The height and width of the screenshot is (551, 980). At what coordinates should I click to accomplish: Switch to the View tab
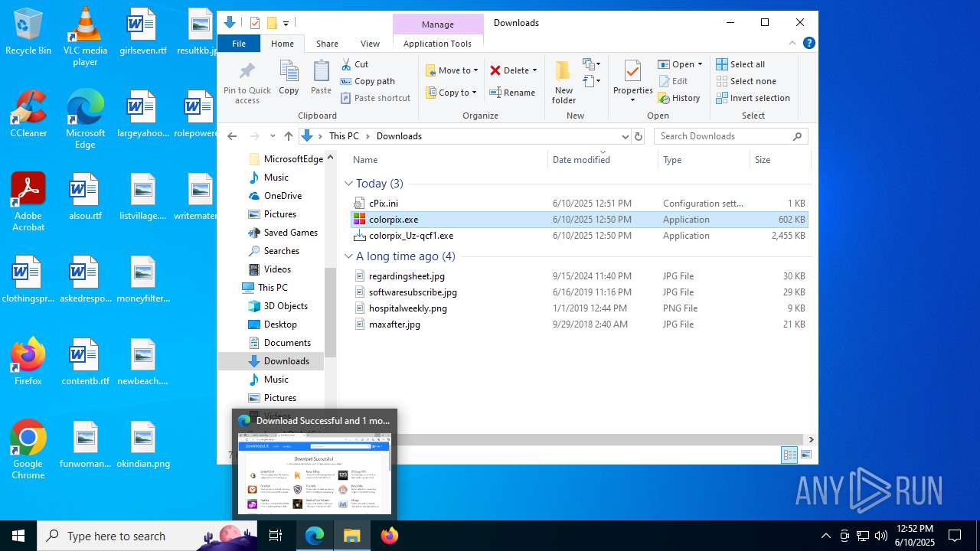coord(370,44)
